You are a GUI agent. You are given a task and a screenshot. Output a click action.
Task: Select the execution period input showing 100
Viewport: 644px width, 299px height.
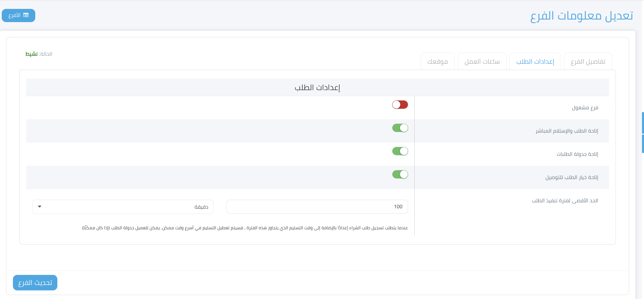click(317, 206)
